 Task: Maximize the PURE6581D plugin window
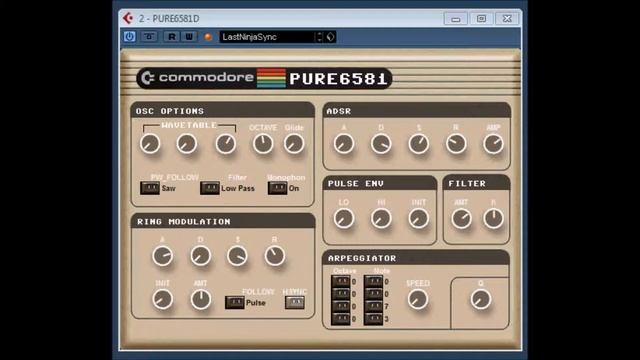(x=481, y=19)
